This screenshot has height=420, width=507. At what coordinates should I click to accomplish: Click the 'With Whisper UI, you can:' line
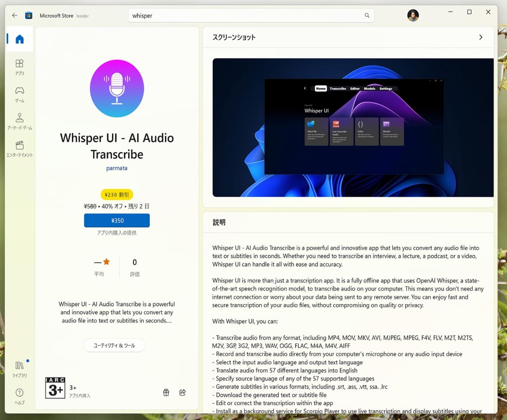pyautogui.click(x=245, y=322)
